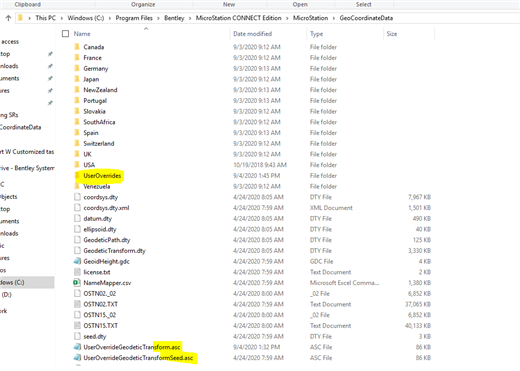Click the Slovakia folder icon

click(77, 111)
